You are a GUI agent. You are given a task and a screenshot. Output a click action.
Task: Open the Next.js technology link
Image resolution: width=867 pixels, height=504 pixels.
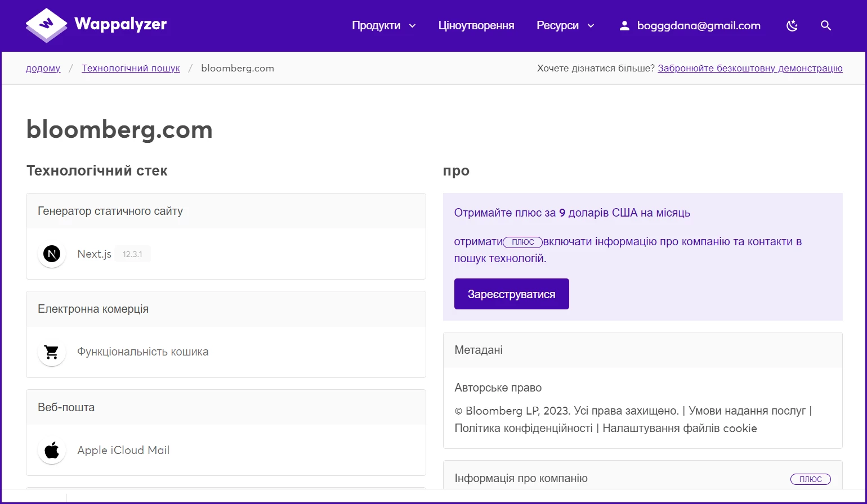click(94, 254)
